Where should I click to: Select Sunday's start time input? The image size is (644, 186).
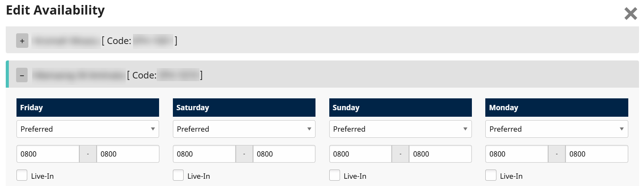(360, 154)
